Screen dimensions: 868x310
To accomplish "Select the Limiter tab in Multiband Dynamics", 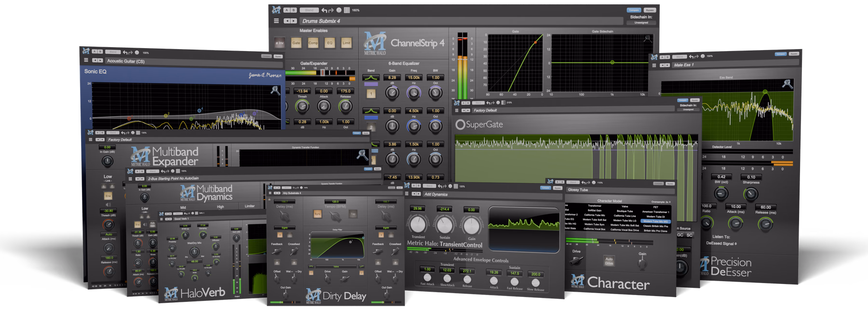I will point(249,206).
